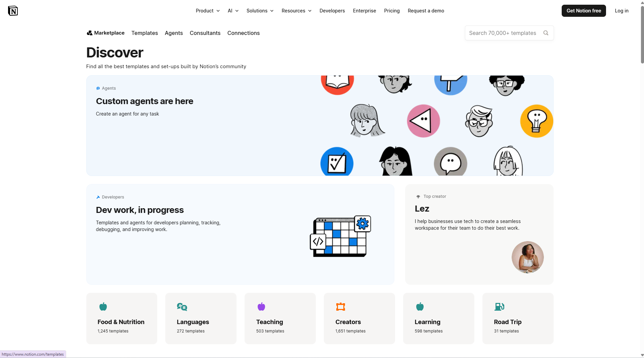Expand the Resources dropdown
The height and width of the screenshot is (358, 644).
297,11
